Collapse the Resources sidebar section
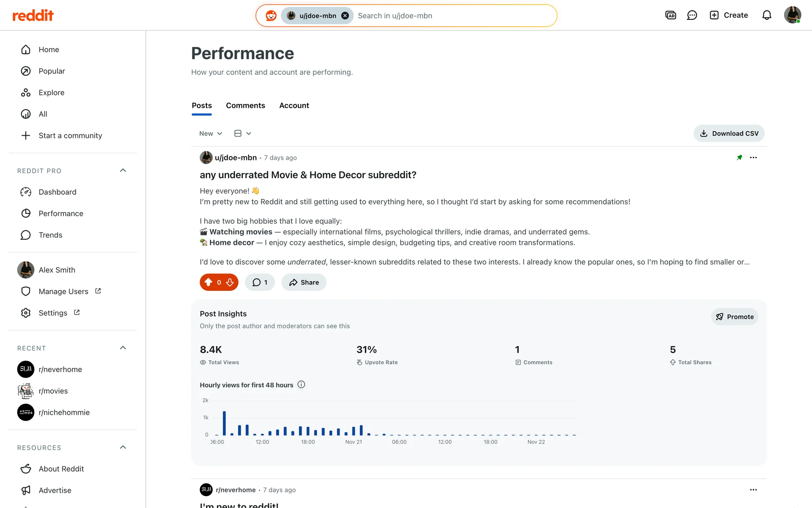The image size is (812, 508). coord(123,447)
